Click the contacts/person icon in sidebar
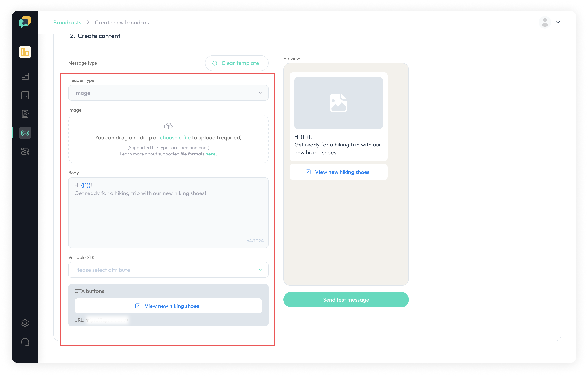Screen dimensions: 588x376 [x=25, y=114]
